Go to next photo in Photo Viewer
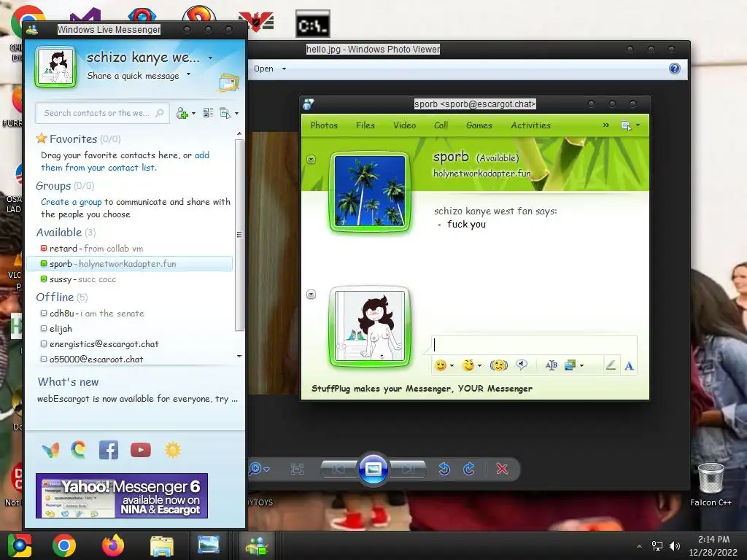 point(409,470)
